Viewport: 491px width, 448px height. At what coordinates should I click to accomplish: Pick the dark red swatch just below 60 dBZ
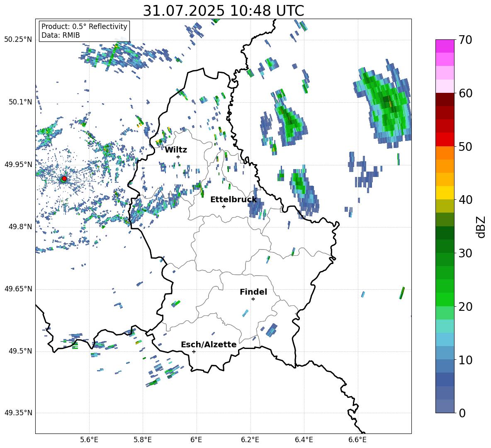pos(445,99)
